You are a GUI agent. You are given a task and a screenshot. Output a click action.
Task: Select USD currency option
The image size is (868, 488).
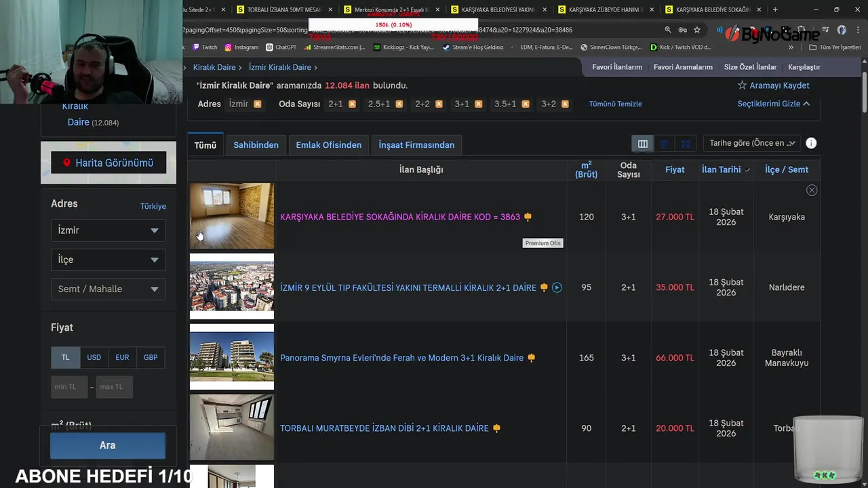94,357
